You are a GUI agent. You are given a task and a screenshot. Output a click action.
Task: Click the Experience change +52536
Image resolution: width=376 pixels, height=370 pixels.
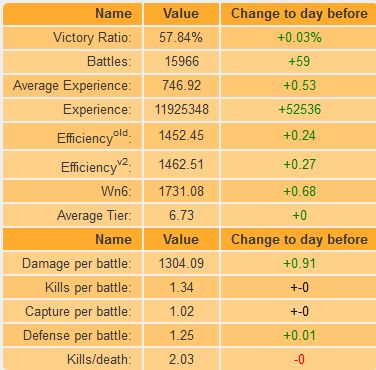[300, 109]
